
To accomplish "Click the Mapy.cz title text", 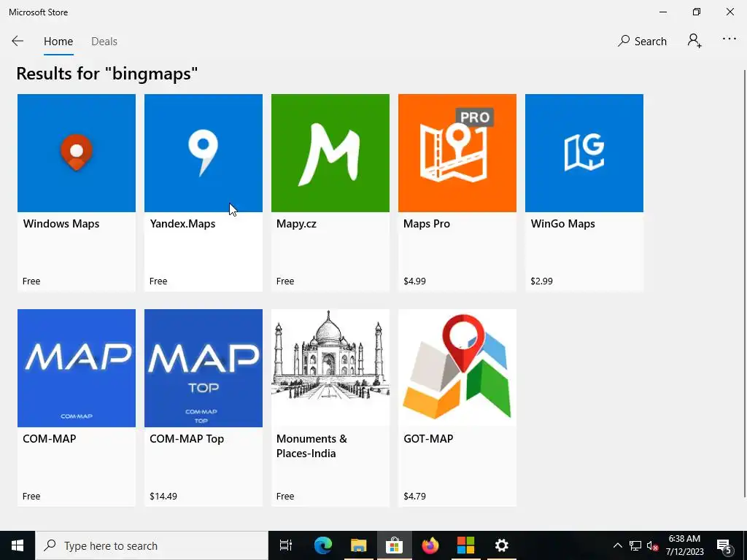I will pyautogui.click(x=296, y=224).
